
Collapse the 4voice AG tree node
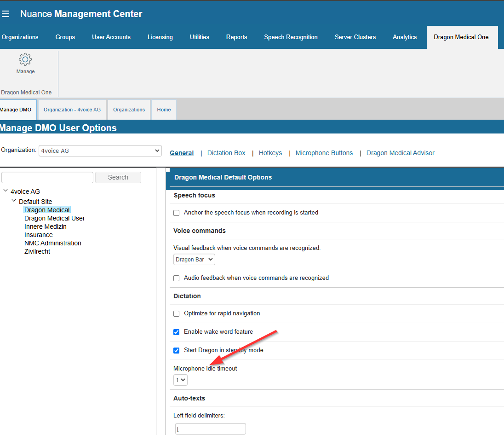(x=6, y=191)
